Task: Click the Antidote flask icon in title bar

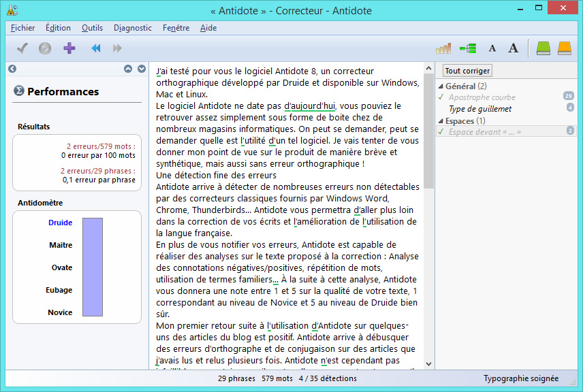Action: 12,10
